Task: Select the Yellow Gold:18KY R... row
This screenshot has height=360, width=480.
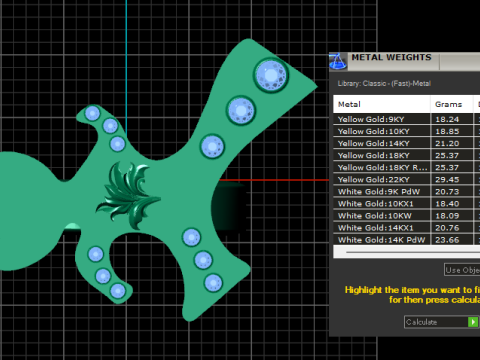Action: tap(407, 167)
